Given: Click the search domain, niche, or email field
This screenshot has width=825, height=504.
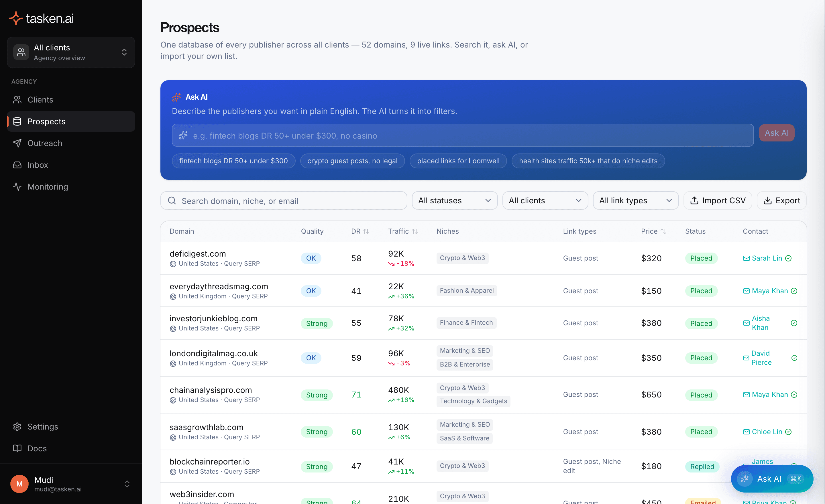Looking at the screenshot, I should (x=284, y=201).
